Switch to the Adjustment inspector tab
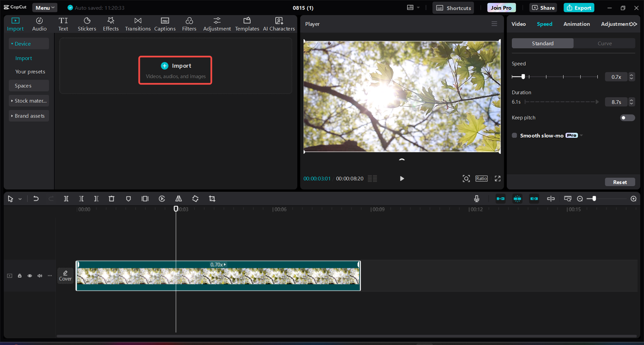Viewport: 644px width, 345px height. click(x=614, y=24)
